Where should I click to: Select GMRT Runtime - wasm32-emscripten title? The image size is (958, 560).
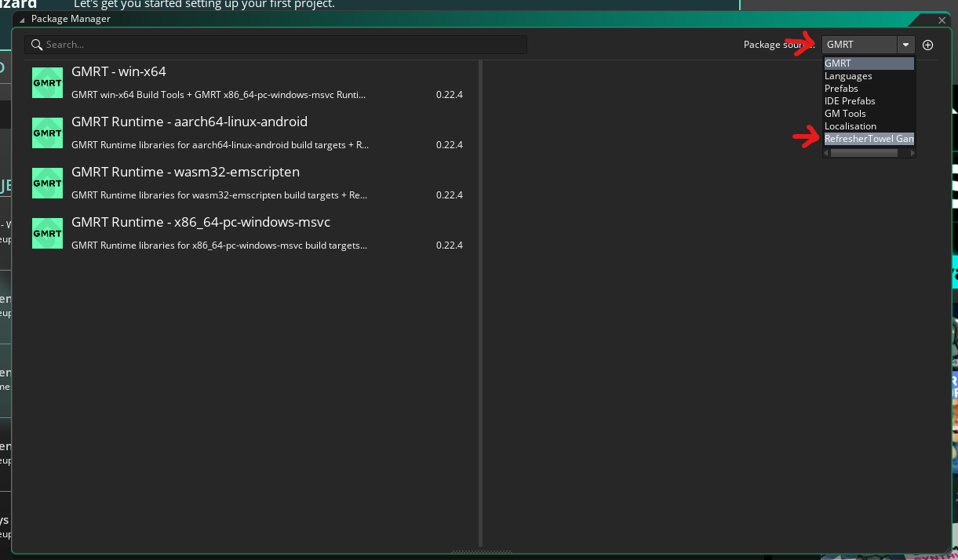[x=185, y=172]
